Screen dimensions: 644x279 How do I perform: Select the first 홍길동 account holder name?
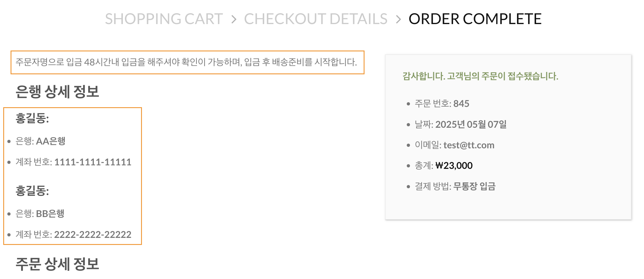32,119
